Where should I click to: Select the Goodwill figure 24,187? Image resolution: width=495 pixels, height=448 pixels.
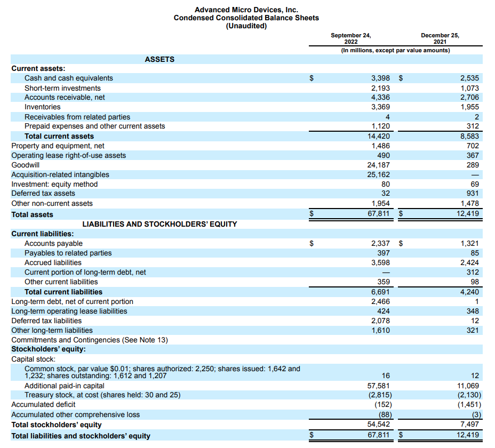coord(379,165)
